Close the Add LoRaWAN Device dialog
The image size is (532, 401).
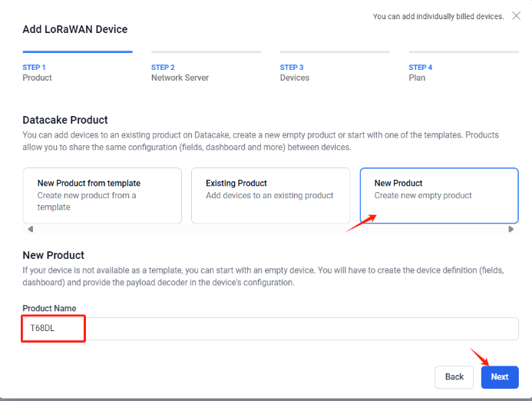pyautogui.click(x=516, y=15)
